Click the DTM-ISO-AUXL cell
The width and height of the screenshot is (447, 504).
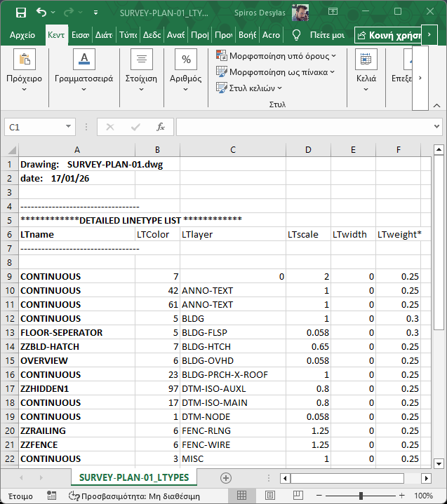click(233, 388)
